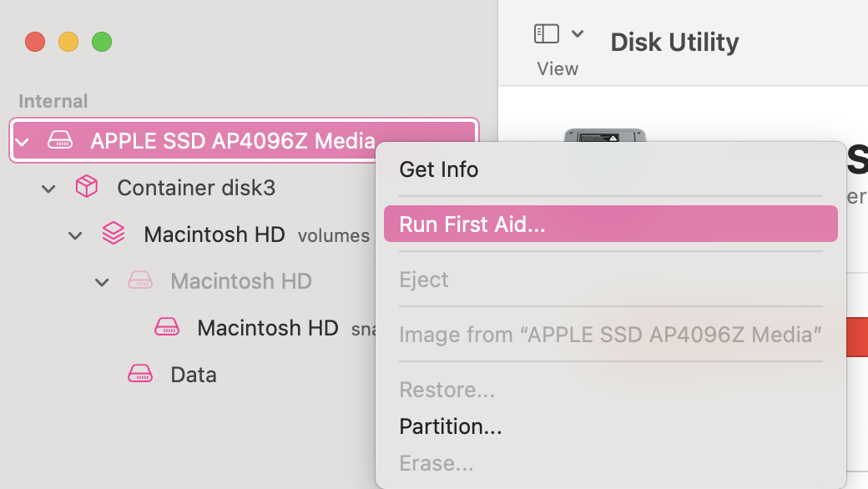Viewport: 868px width, 489px height.
Task: Collapse the APPLE SSD AP4096Z Media disclosure chevron
Action: [x=23, y=141]
